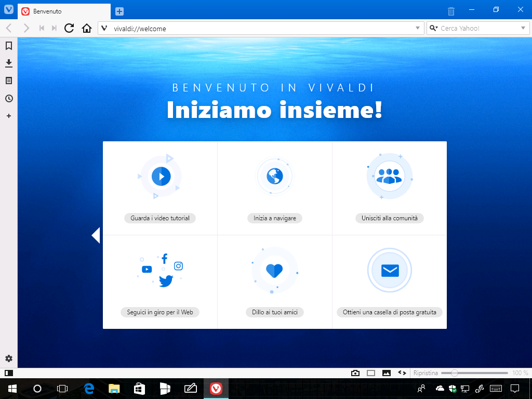
Task: Click the Facebook icon
Action: point(165,259)
